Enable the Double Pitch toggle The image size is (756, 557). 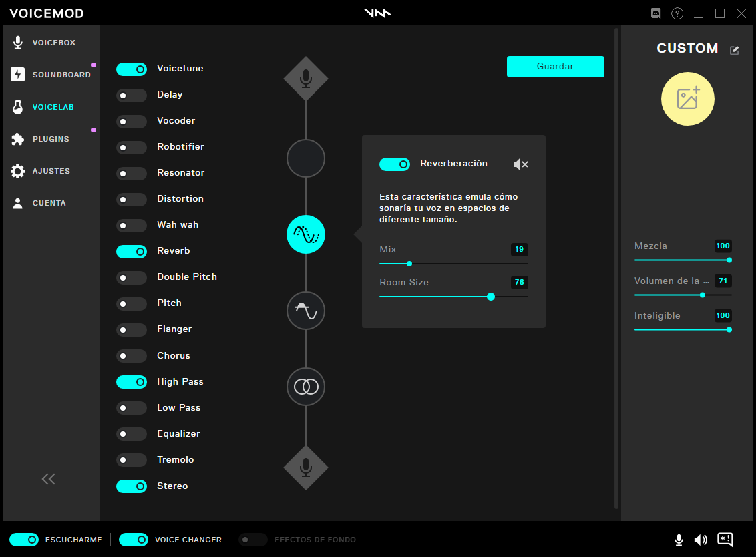(x=132, y=278)
